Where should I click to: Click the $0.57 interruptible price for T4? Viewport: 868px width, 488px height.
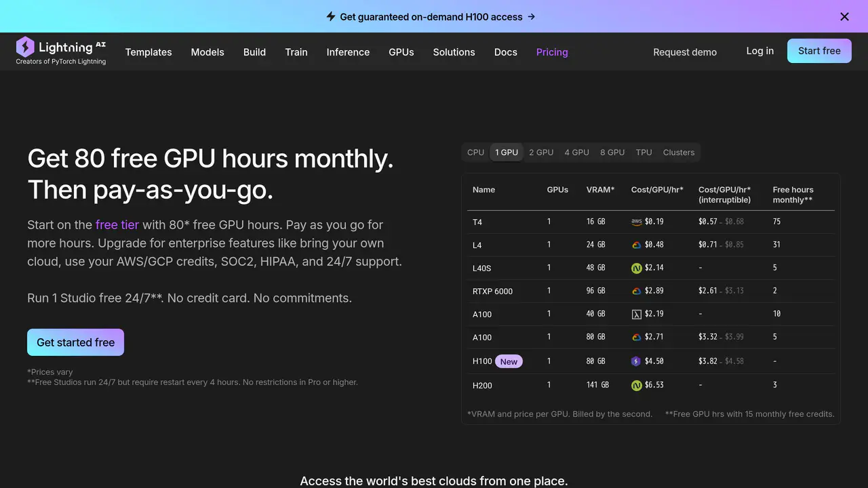(x=708, y=222)
